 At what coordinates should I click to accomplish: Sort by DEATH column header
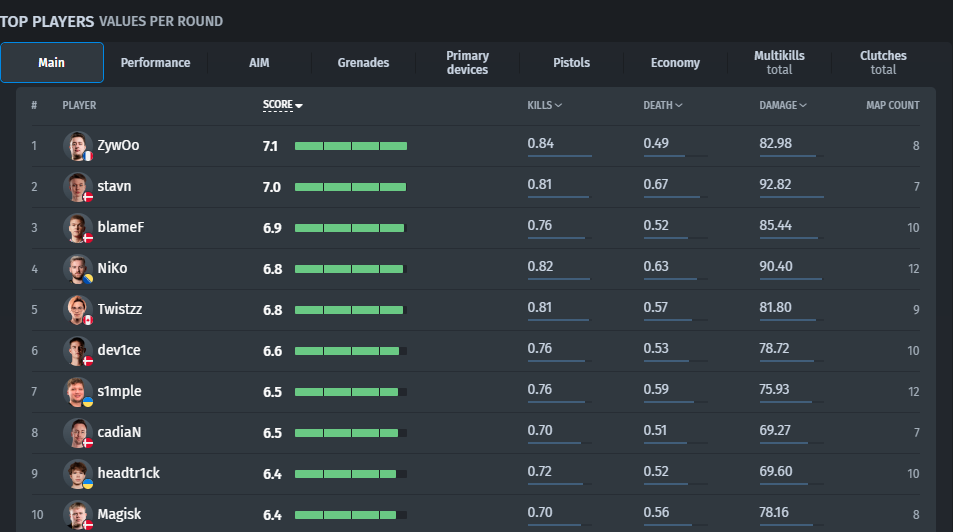pyautogui.click(x=663, y=105)
